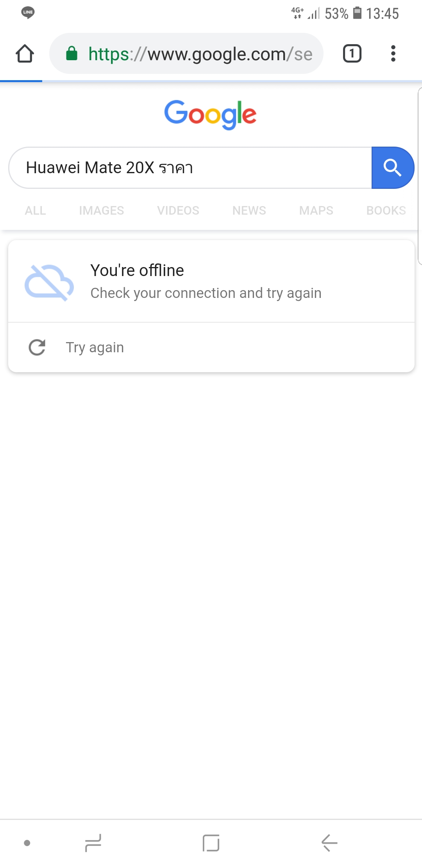The height and width of the screenshot is (868, 422).
Task: Tap the green padlock security icon
Action: point(72,54)
